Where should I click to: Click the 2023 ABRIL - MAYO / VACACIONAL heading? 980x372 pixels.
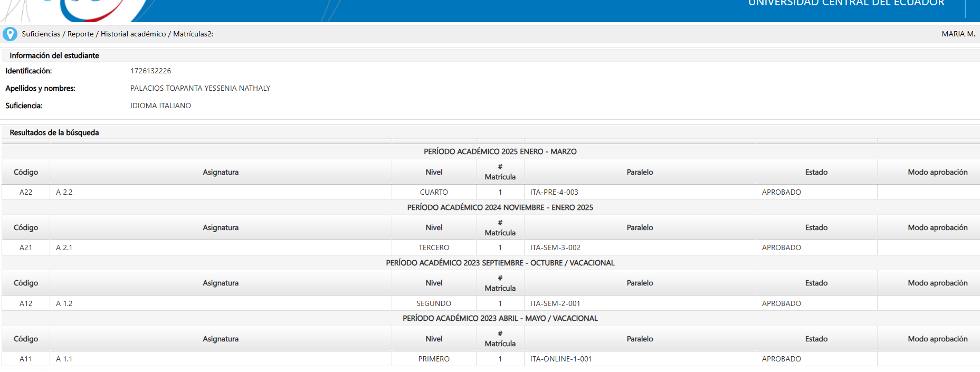click(x=500, y=318)
